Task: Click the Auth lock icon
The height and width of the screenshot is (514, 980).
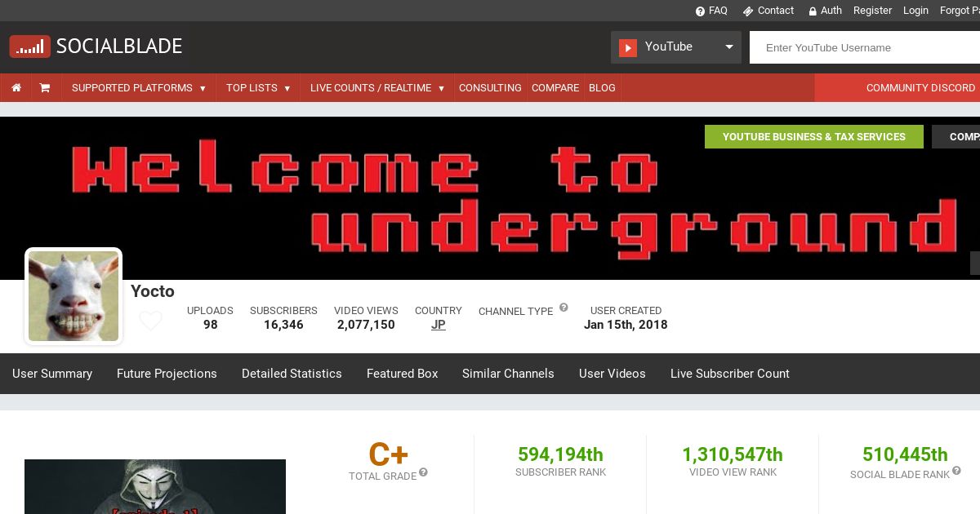Action: tap(813, 11)
